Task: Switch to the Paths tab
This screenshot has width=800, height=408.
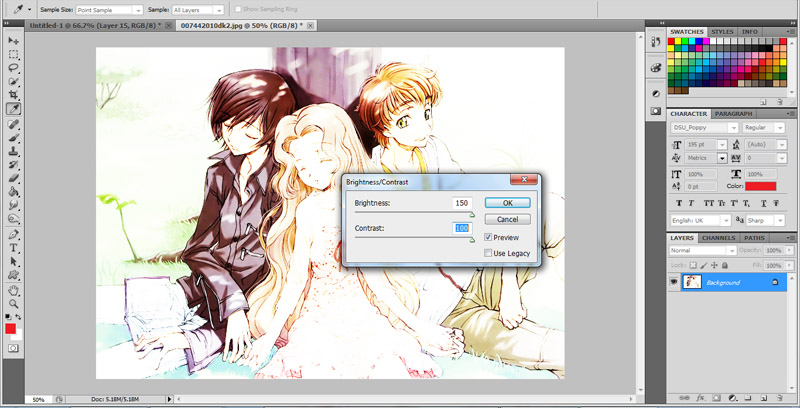Action: tap(754, 238)
